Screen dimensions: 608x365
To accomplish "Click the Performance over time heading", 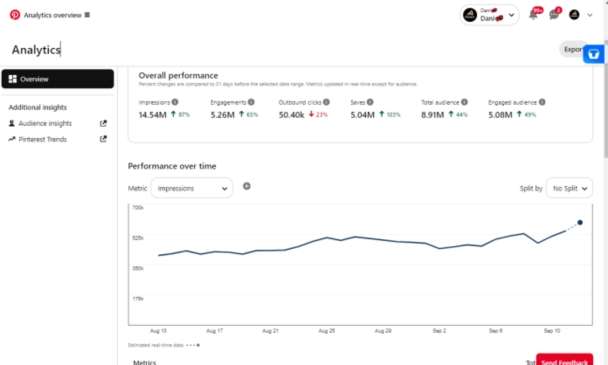I will [172, 166].
